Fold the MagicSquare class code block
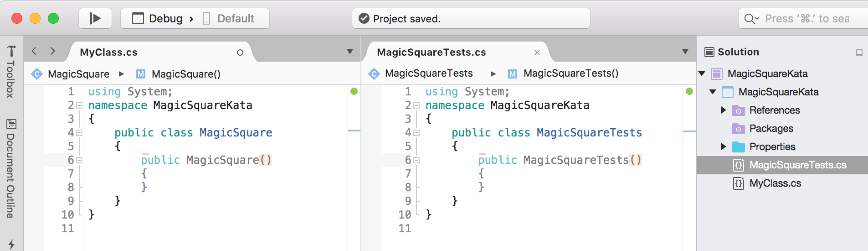 coord(79,133)
